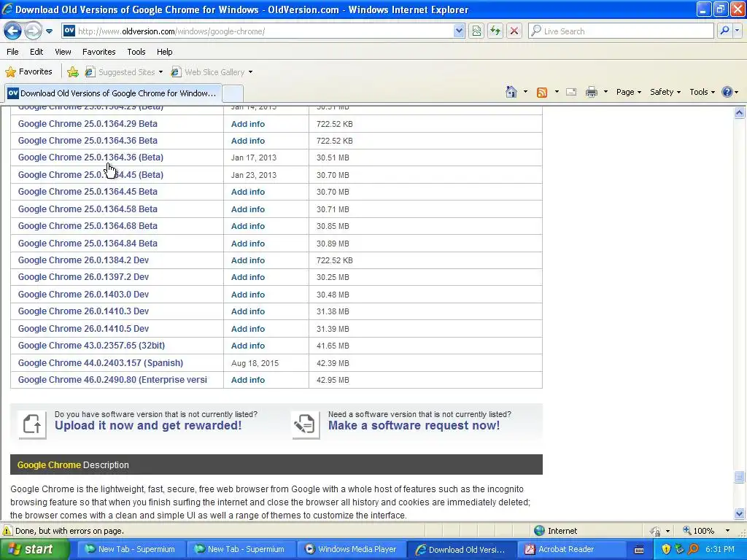Click the Internet security zone indicator
Screen dimensions: 747x560
[555, 531]
